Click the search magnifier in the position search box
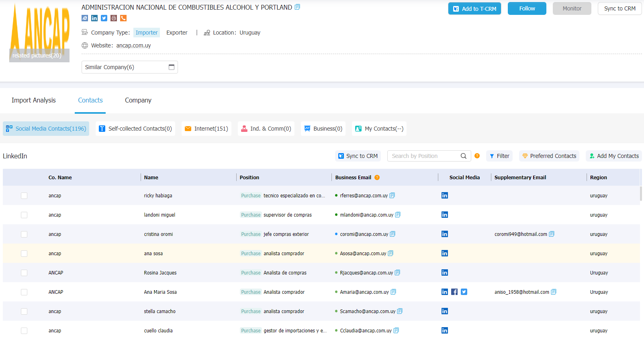Screen dimensions: 644x340 tap(464, 156)
